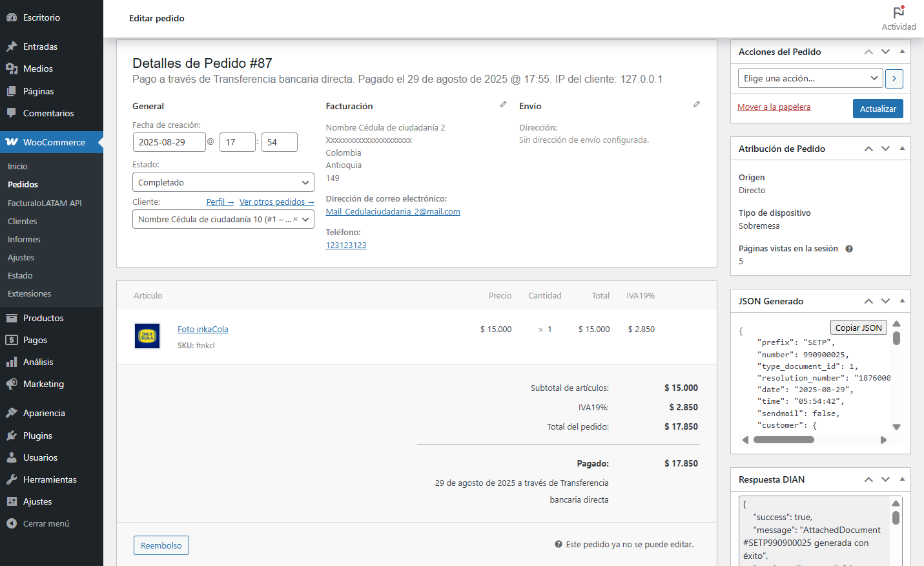Click the JSON scroll right arrow
Screen dimensions: 924x566
(x=884, y=440)
